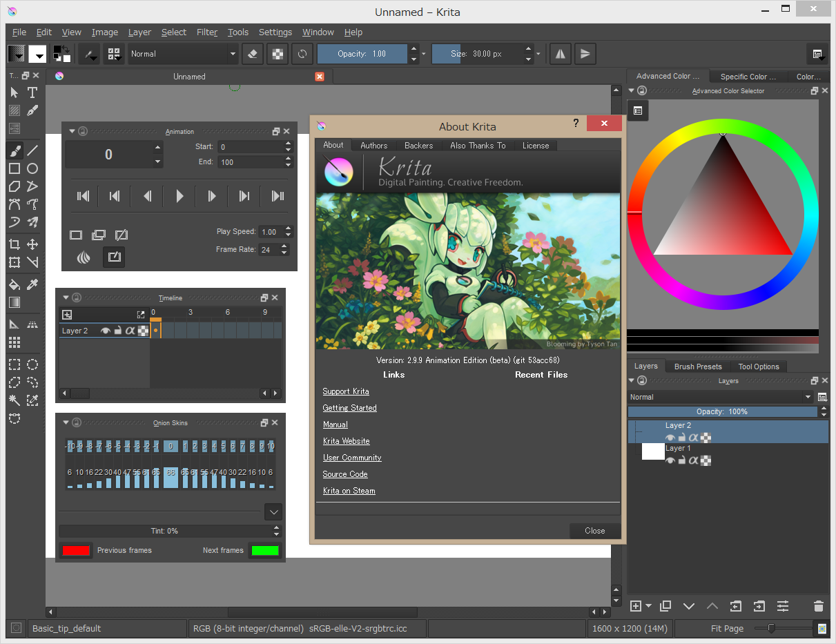Toggle visibility of Layer 2
Image resolution: width=836 pixels, height=644 pixels.
click(x=669, y=437)
